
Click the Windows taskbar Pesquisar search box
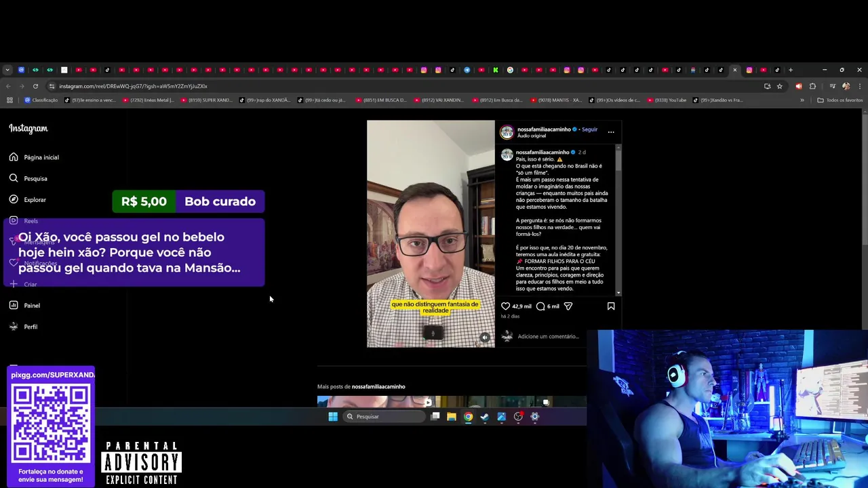pyautogui.click(x=383, y=417)
